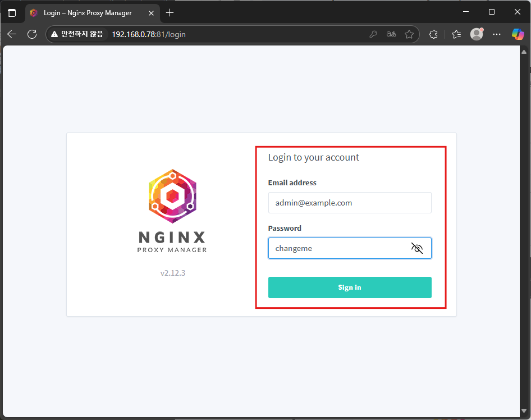The width and height of the screenshot is (531, 420).
Task: Select the Login – Nginx Proxy Manager tab
Action: [92, 13]
